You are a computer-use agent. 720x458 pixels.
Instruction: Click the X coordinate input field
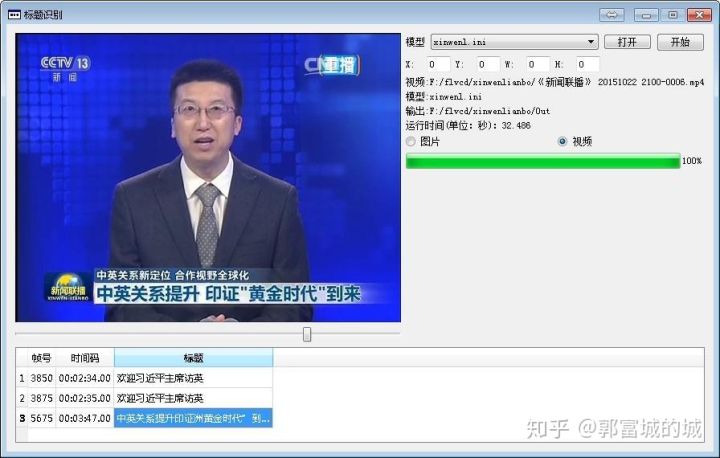437,64
